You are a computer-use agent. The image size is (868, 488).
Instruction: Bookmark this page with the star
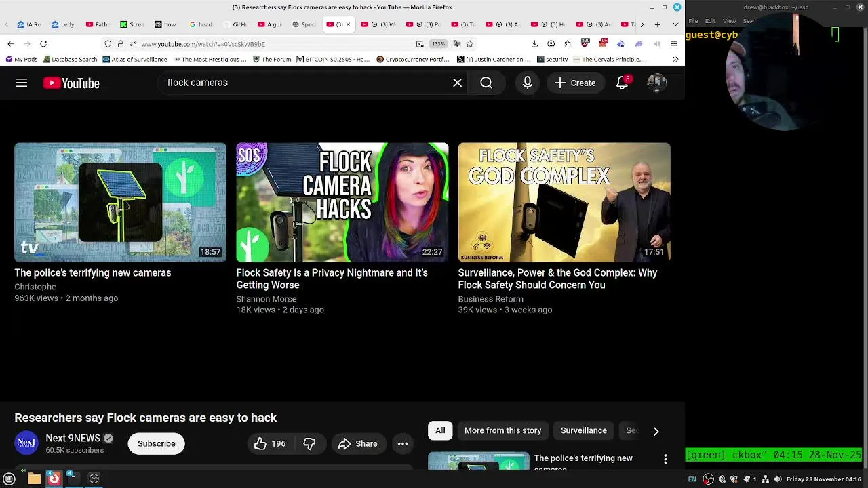[x=469, y=43]
